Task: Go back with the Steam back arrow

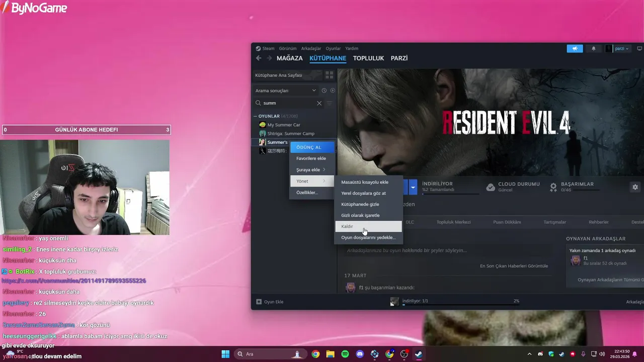Action: pyautogui.click(x=259, y=58)
